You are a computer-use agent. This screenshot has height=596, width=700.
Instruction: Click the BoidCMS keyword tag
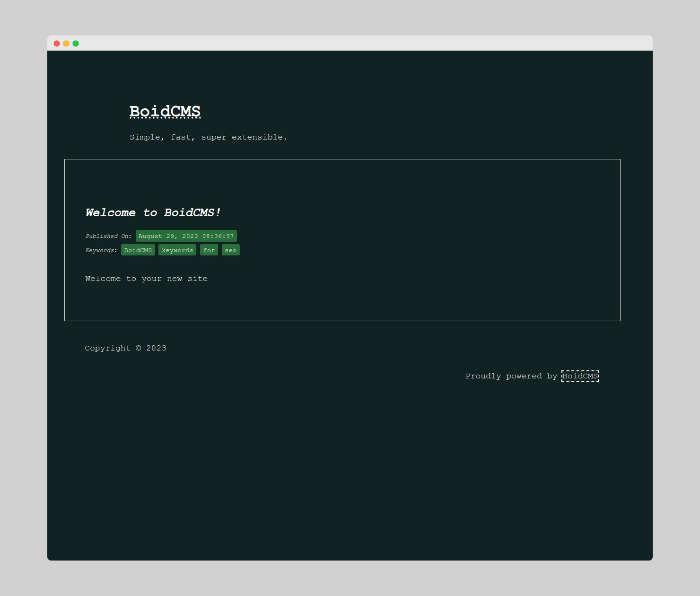pos(138,250)
